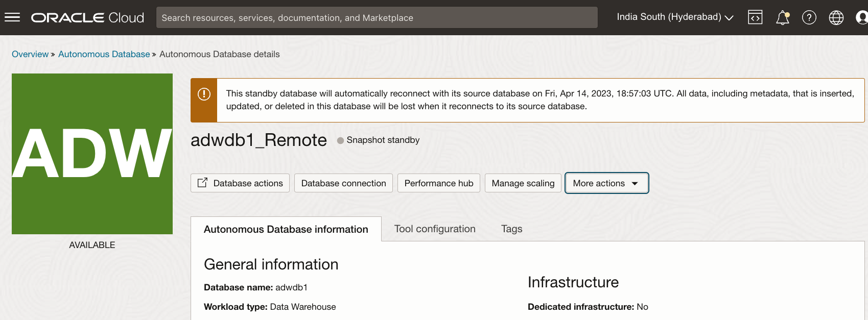Click the Database actions button
868x320 pixels.
coord(240,183)
